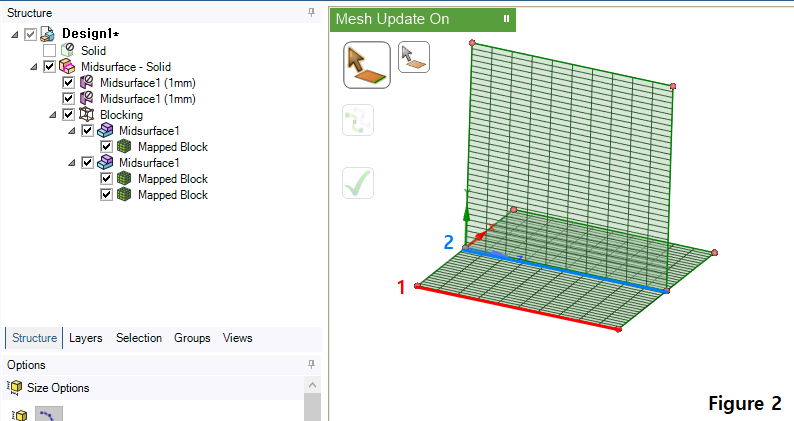Image resolution: width=794 pixels, height=421 pixels.
Task: Click the selected curve size icon below Size Options
Action: pos(49,414)
